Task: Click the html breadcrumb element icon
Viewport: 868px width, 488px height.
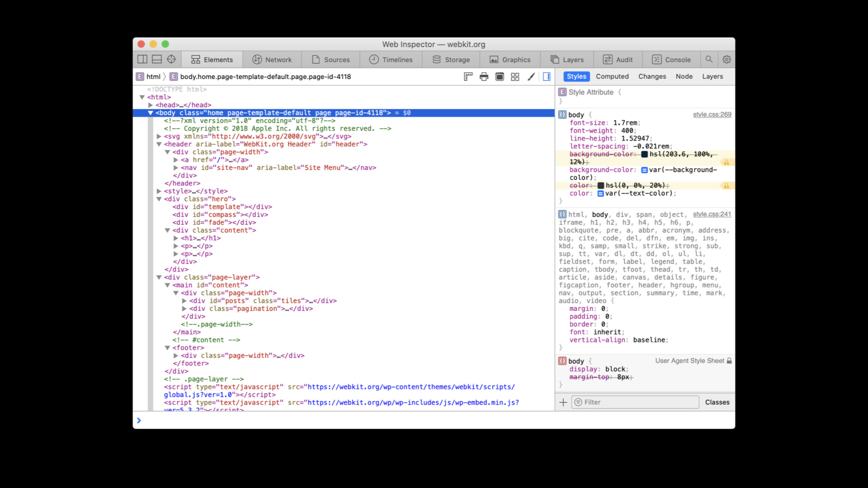Action: point(140,77)
